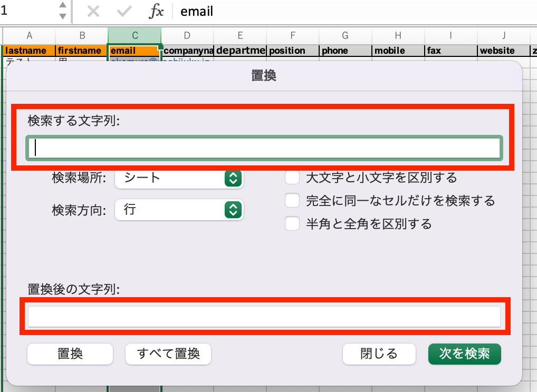This screenshot has width=537, height=392.
Task: Click name box stepper arrows
Action: click(x=63, y=11)
